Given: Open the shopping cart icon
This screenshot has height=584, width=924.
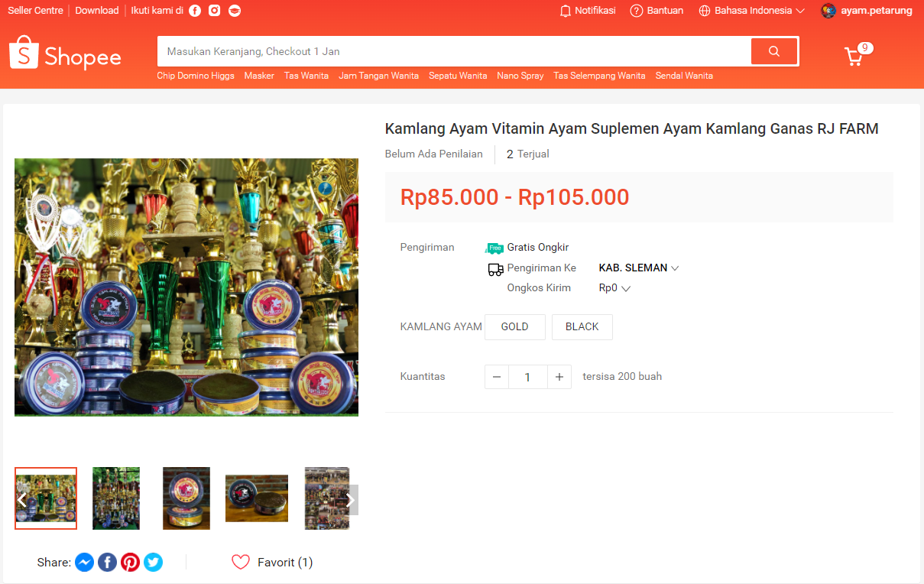Looking at the screenshot, I should coord(854,57).
